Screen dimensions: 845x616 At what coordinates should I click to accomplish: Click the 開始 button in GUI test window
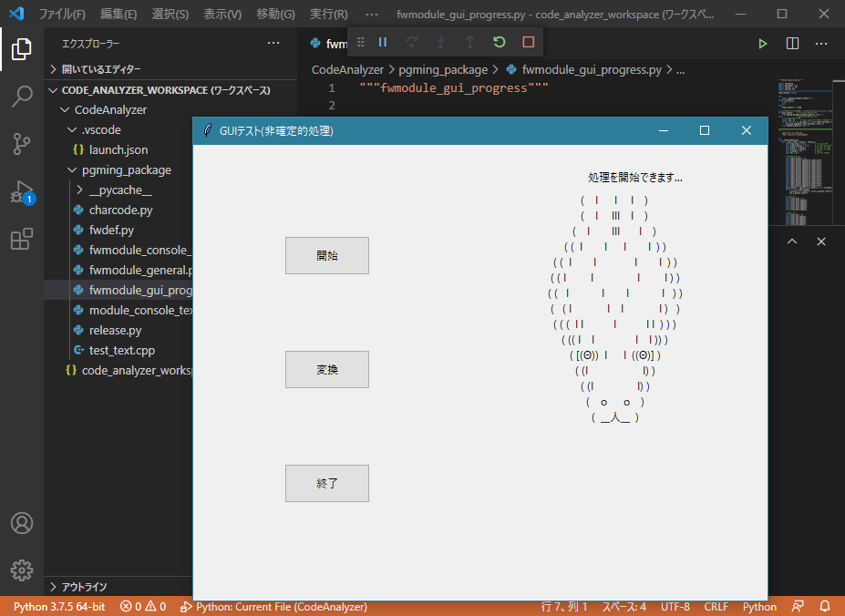tap(327, 255)
